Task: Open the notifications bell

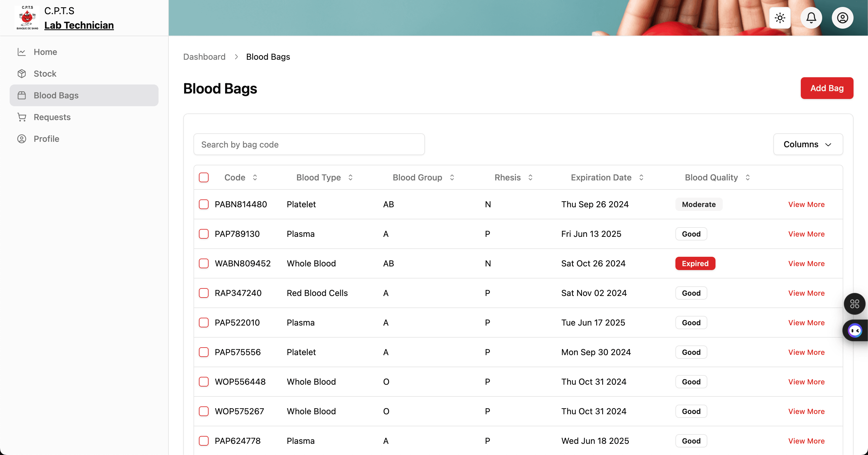Action: 811,18
